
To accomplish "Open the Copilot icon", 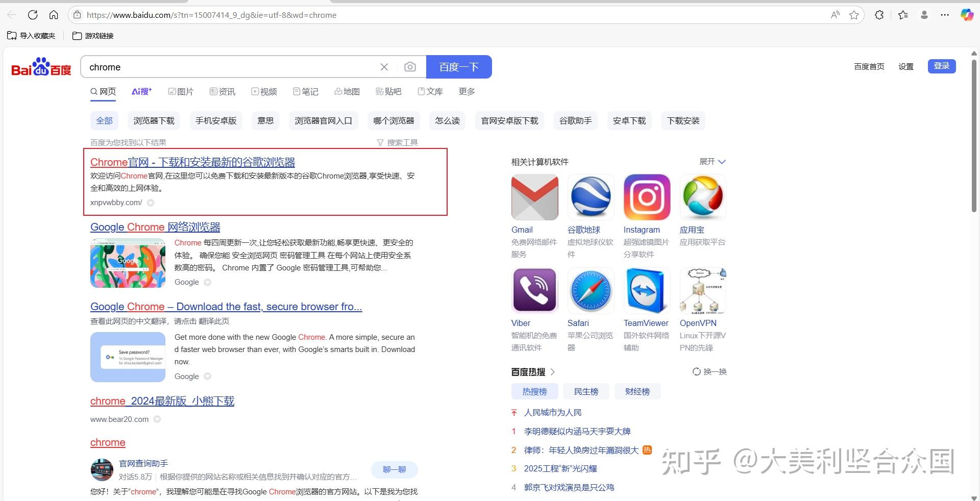I will (x=967, y=15).
